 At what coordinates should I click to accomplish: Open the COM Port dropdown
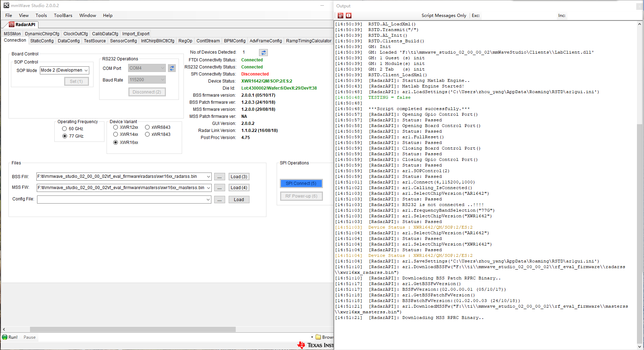(147, 68)
